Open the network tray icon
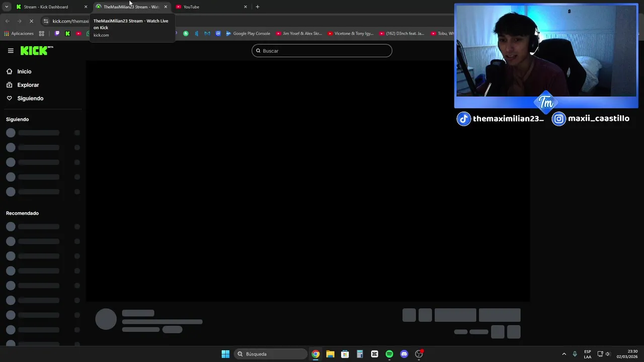This screenshot has width=644, height=362. coord(600,354)
